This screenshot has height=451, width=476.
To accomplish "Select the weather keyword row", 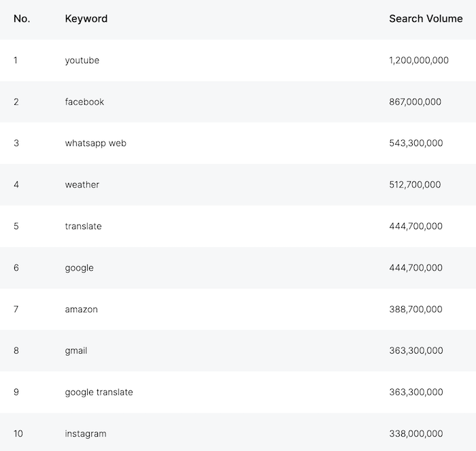I will 238,184.
